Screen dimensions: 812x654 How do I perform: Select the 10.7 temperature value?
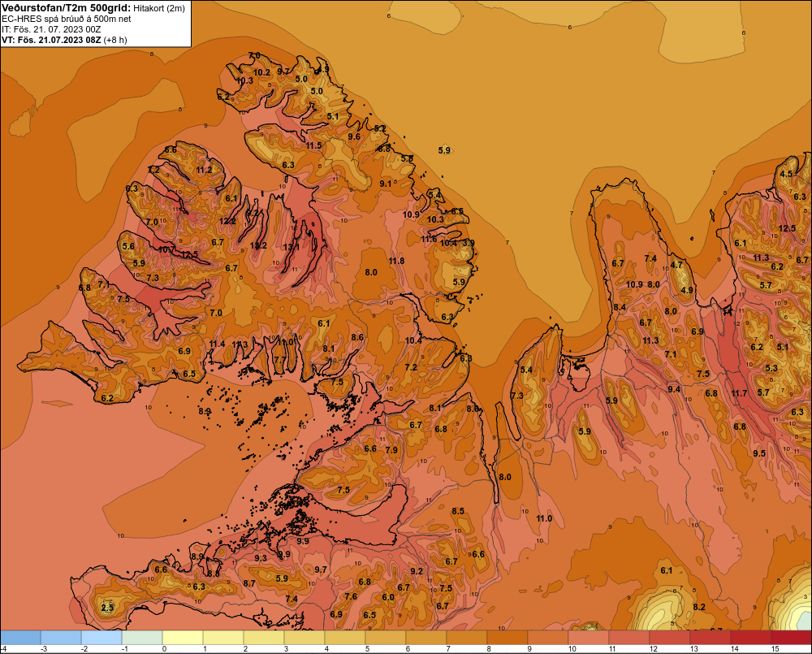pyautogui.click(x=166, y=249)
